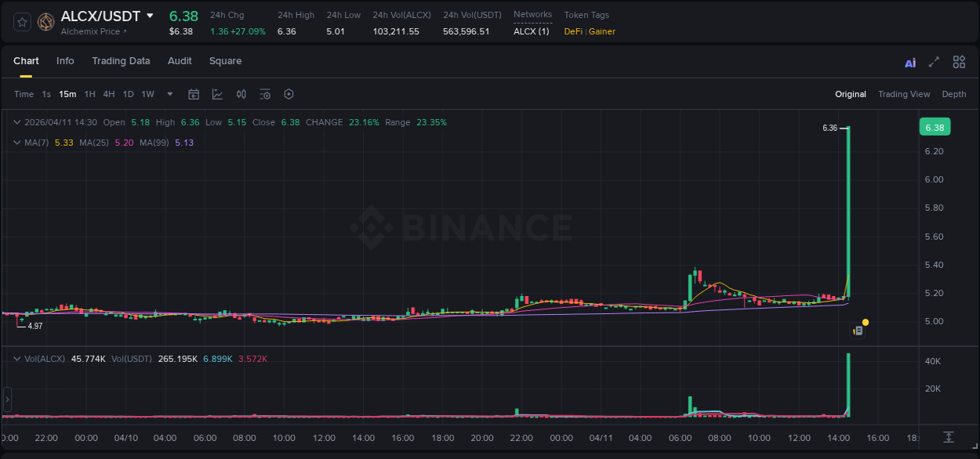Viewport: 980px width, 459px height.
Task: Switch to the Chart tab
Action: 26,61
